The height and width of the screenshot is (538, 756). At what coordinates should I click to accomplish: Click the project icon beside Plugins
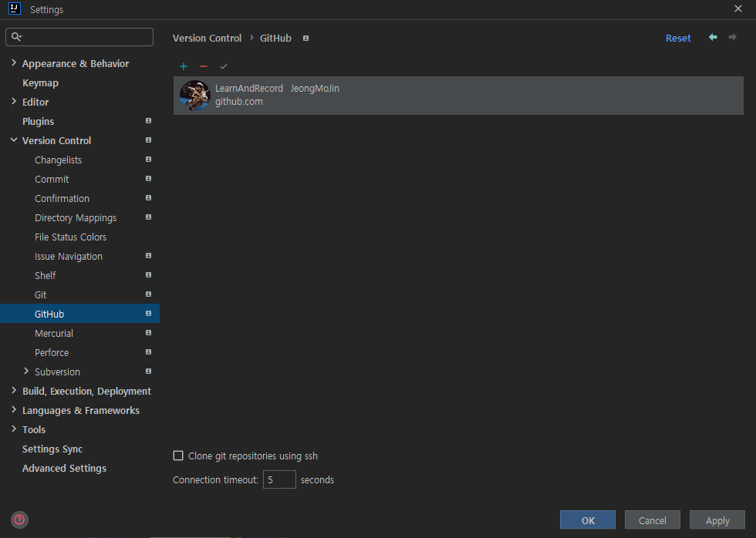pos(148,121)
